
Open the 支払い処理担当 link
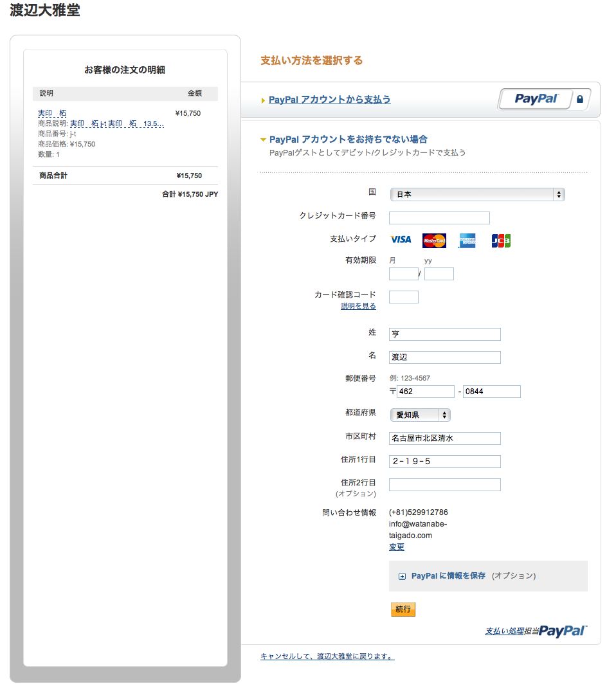point(504,631)
